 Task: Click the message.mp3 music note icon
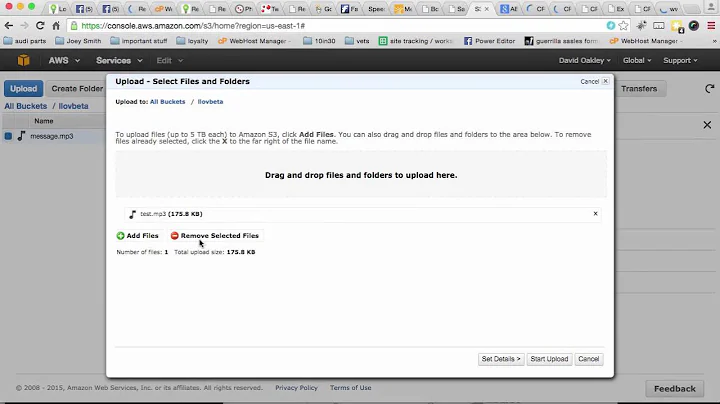pos(21,136)
